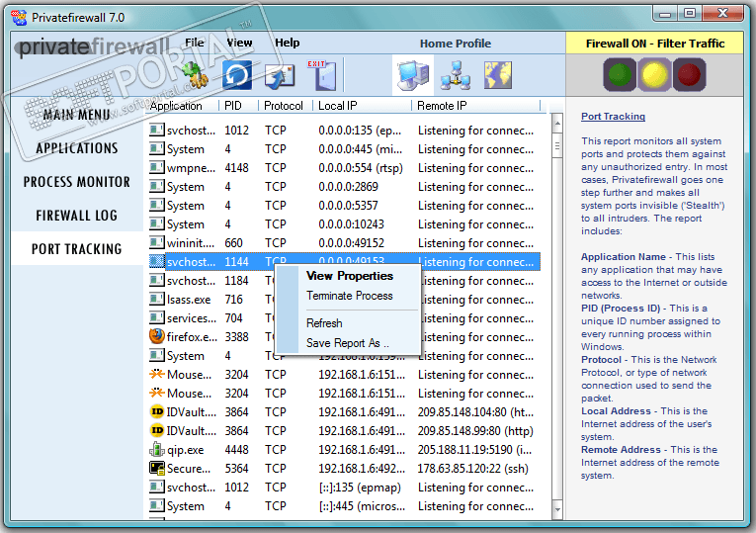Sort by the PID column header
This screenshot has height=533, width=756.
[x=238, y=106]
